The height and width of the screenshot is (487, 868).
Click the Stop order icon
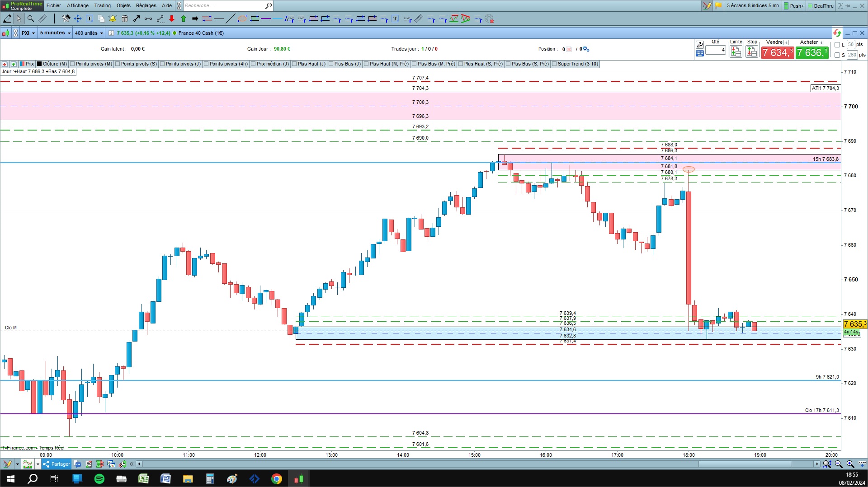coord(752,52)
